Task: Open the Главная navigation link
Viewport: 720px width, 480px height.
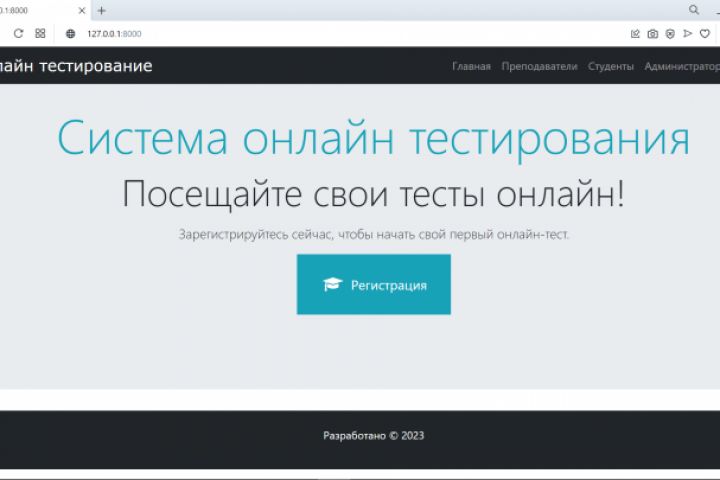Action: click(472, 66)
